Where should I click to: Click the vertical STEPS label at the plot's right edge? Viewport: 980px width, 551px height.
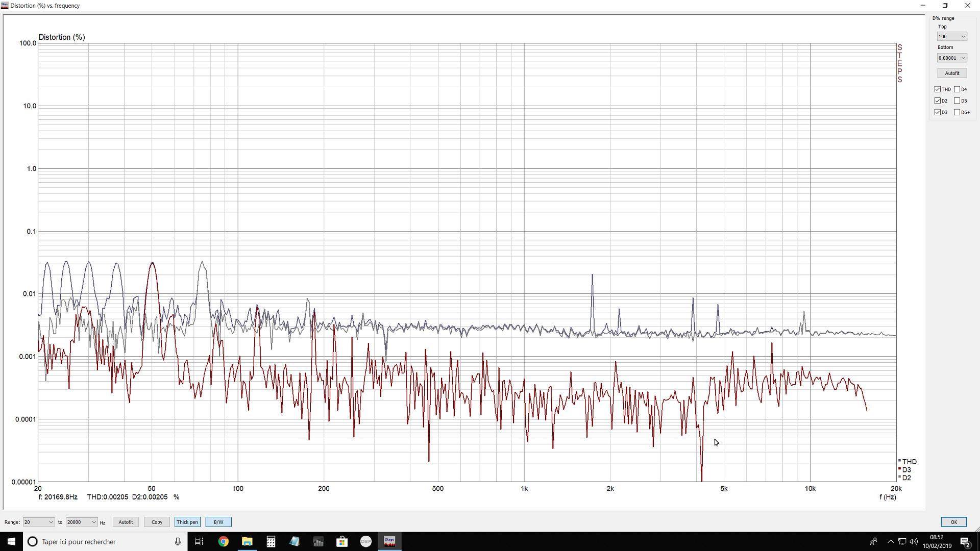(900, 64)
